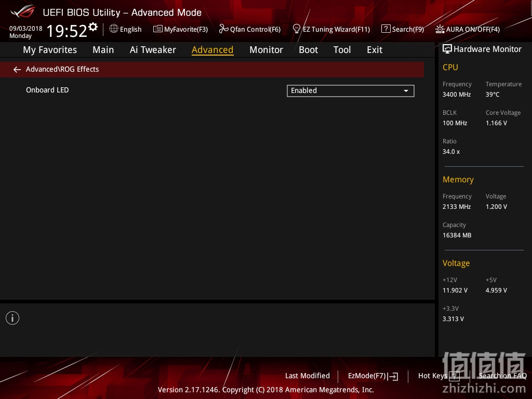The image size is (532, 399).
Task: Click the Search question-mark icon
Action: [386, 29]
